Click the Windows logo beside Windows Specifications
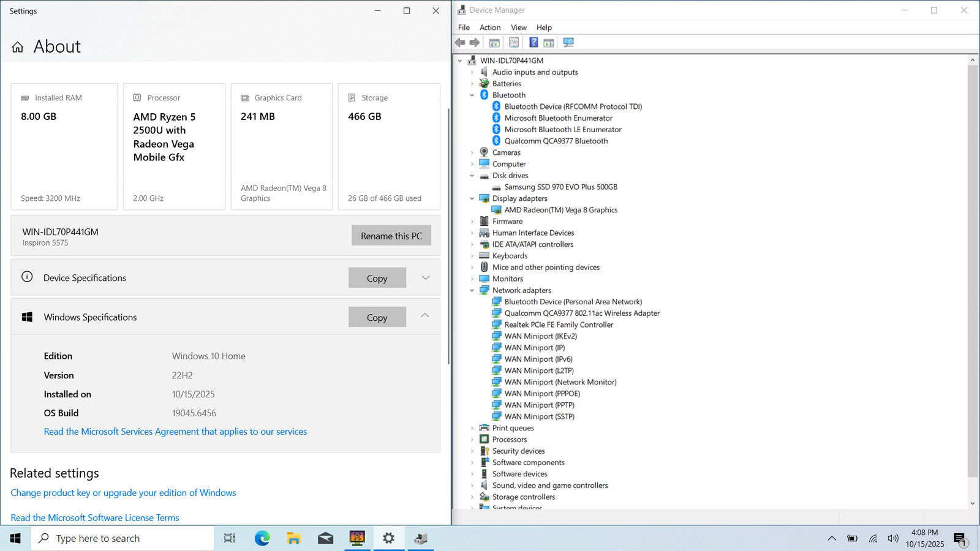The width and height of the screenshot is (980, 551). pyautogui.click(x=27, y=317)
